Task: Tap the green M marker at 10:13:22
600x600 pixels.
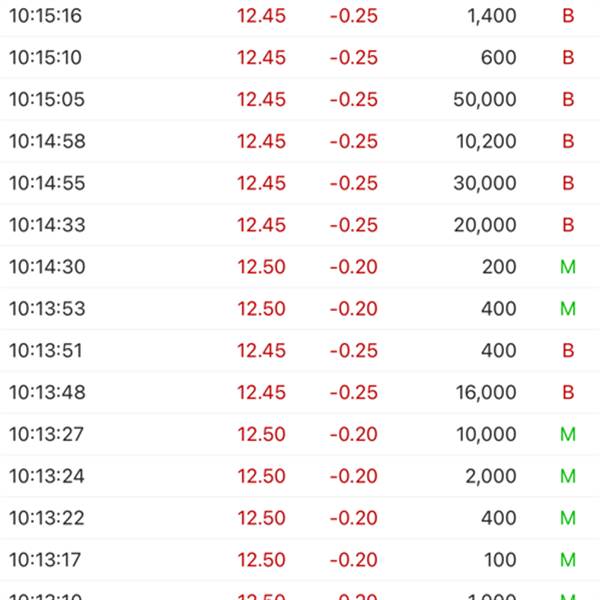Action: 568,518
